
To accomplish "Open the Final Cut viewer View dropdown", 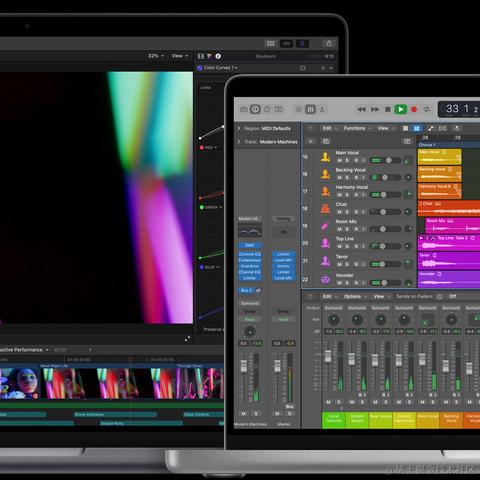I will point(180,56).
